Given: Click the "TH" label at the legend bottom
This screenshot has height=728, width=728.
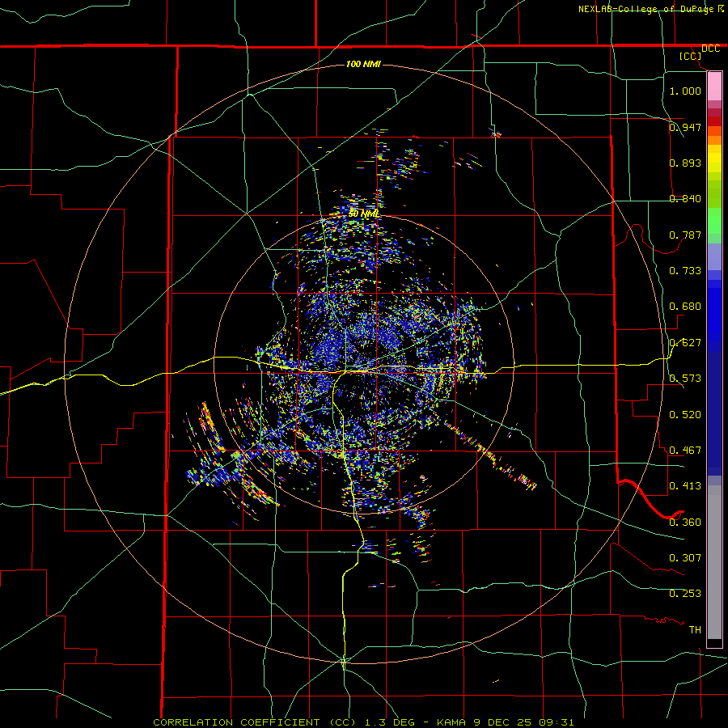Looking at the screenshot, I should pos(695,630).
